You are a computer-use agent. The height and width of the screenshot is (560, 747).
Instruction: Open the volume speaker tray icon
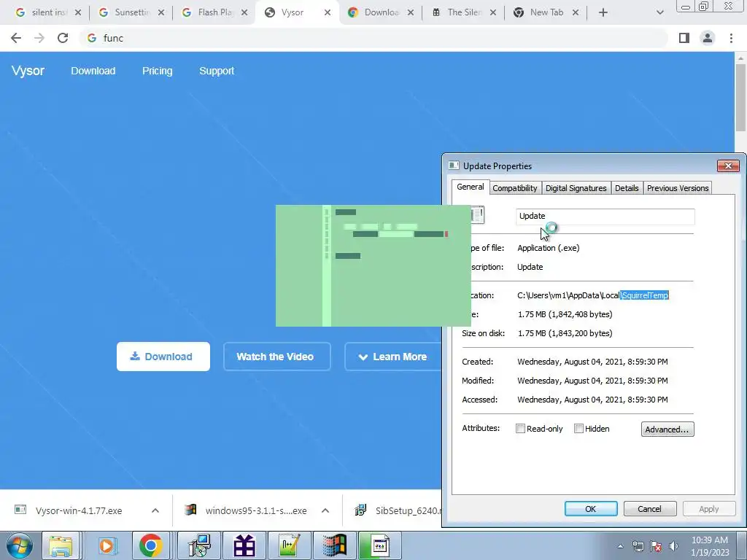tap(673, 546)
